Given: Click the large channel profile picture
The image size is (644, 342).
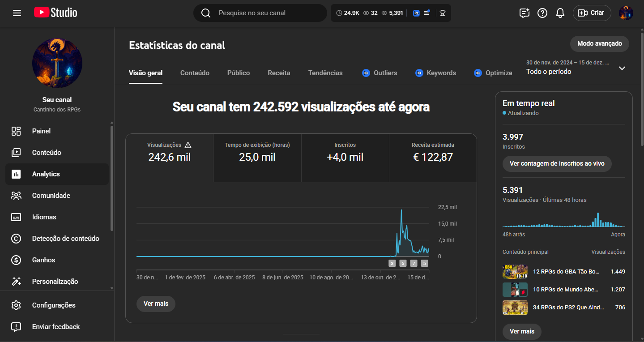Looking at the screenshot, I should pyautogui.click(x=57, y=63).
